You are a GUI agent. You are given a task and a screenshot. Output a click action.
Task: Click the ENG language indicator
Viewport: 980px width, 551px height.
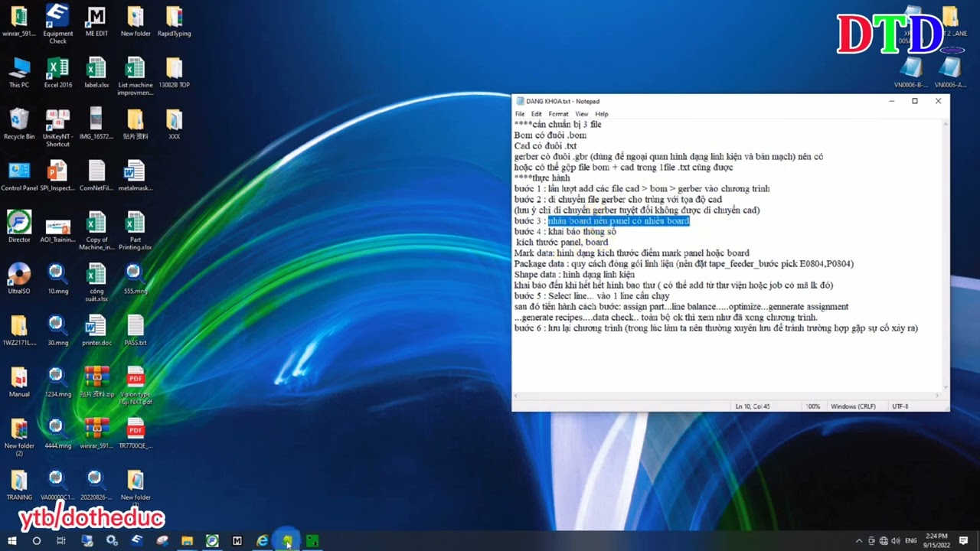tap(911, 540)
